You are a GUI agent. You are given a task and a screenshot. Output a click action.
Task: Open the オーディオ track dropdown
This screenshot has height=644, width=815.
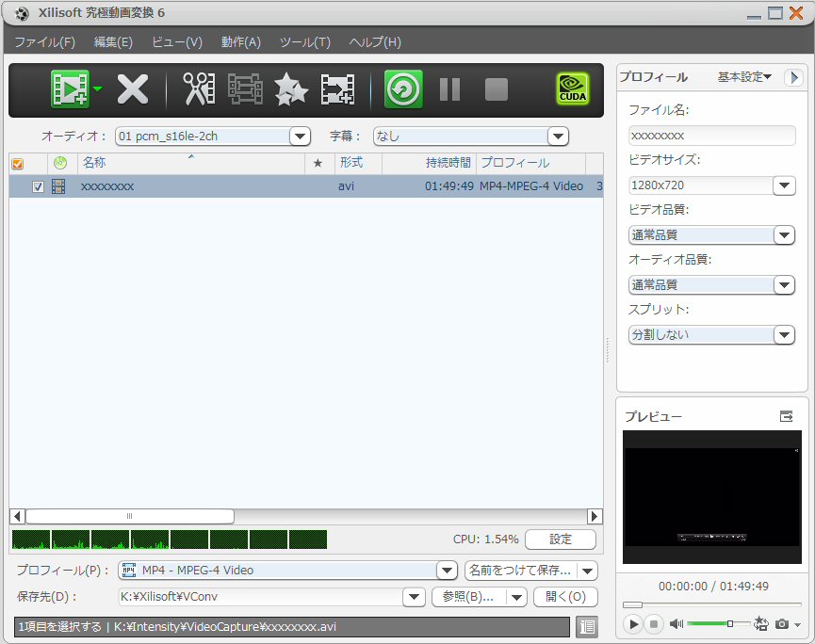click(300, 137)
